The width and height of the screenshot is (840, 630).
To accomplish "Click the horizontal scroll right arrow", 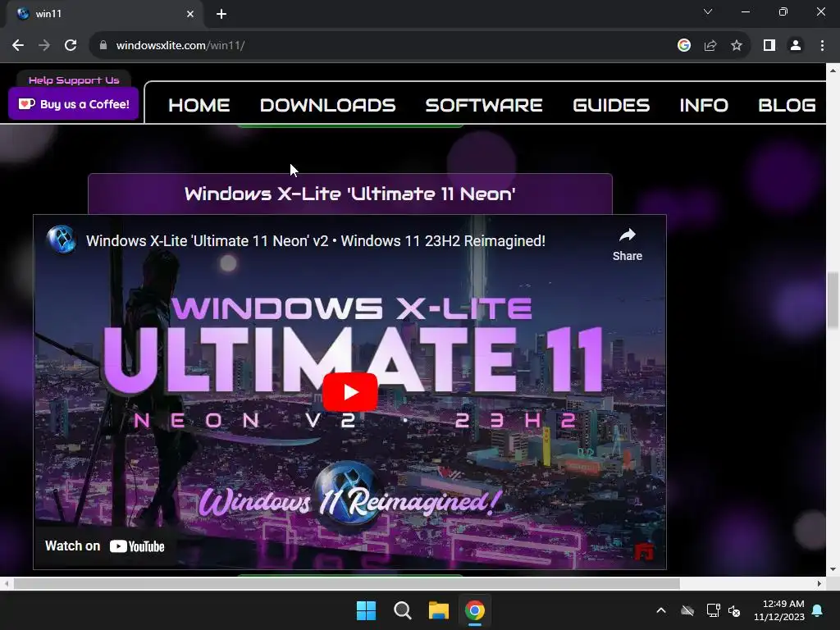I will [819, 583].
